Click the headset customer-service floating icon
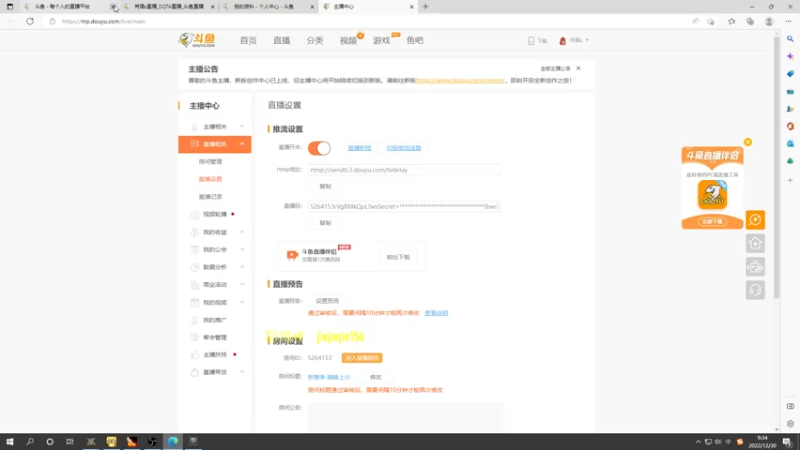Viewport: 800px width, 450px height. [755, 290]
